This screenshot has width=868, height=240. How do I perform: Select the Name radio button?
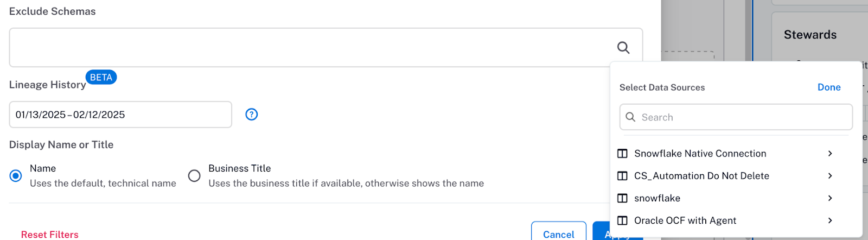pos(16,175)
